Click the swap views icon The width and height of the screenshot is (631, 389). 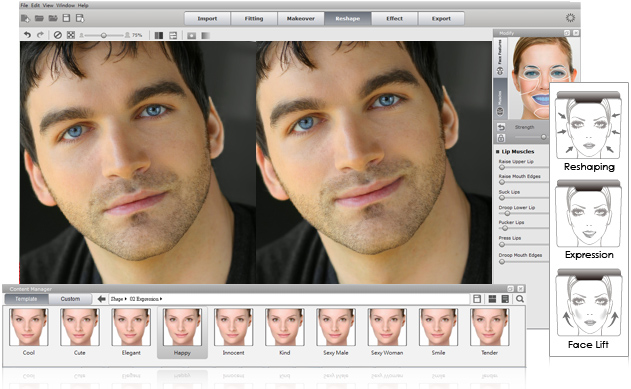pos(173,35)
